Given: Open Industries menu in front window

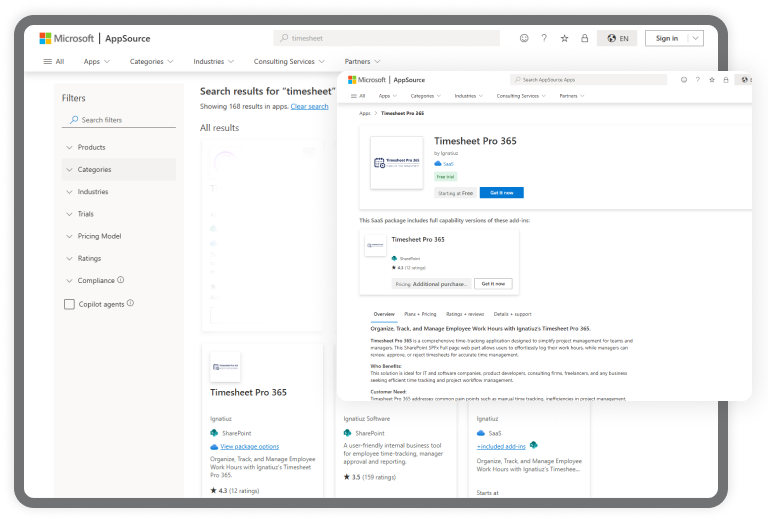Looking at the screenshot, I should point(469,96).
